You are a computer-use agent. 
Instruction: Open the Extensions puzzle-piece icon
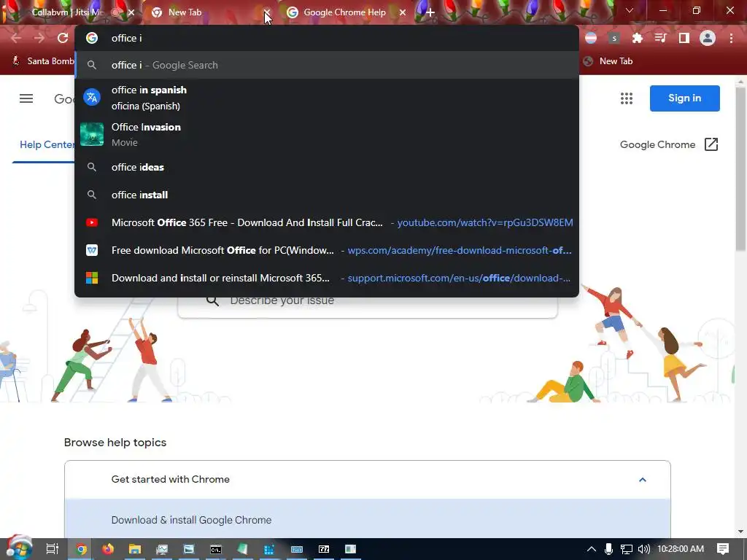tap(638, 38)
